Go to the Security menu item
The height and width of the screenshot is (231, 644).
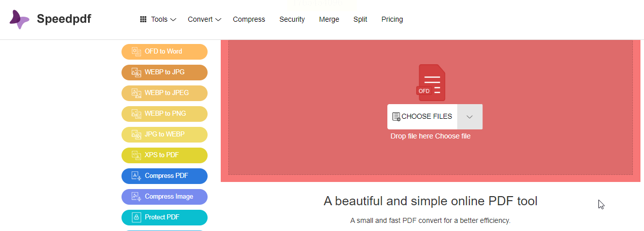pyautogui.click(x=292, y=19)
